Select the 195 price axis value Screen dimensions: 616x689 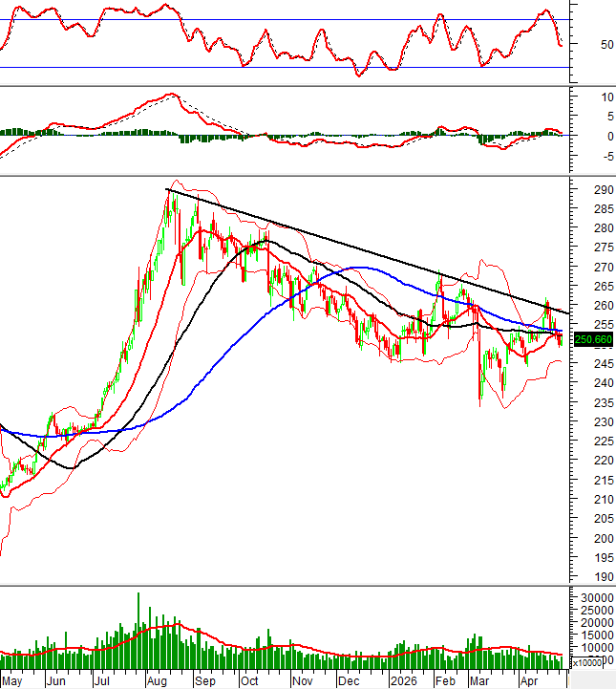[604, 558]
